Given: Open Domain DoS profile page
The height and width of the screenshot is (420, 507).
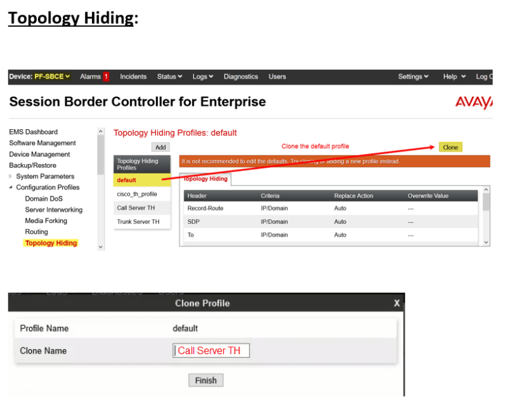Looking at the screenshot, I should click(x=44, y=198).
